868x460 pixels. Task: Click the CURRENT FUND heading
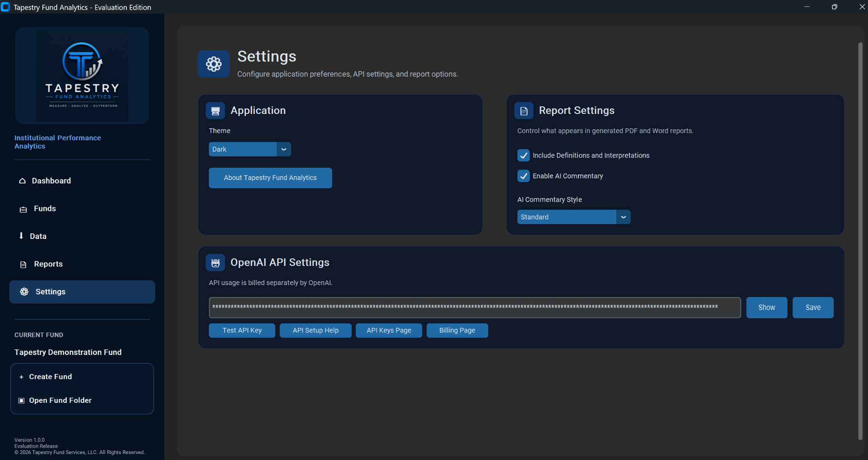[39, 335]
